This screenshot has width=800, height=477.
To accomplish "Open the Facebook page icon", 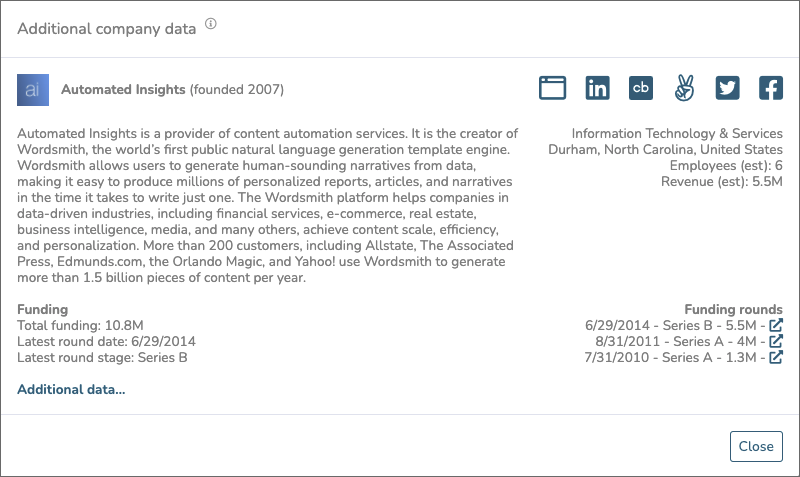I will [x=771, y=88].
